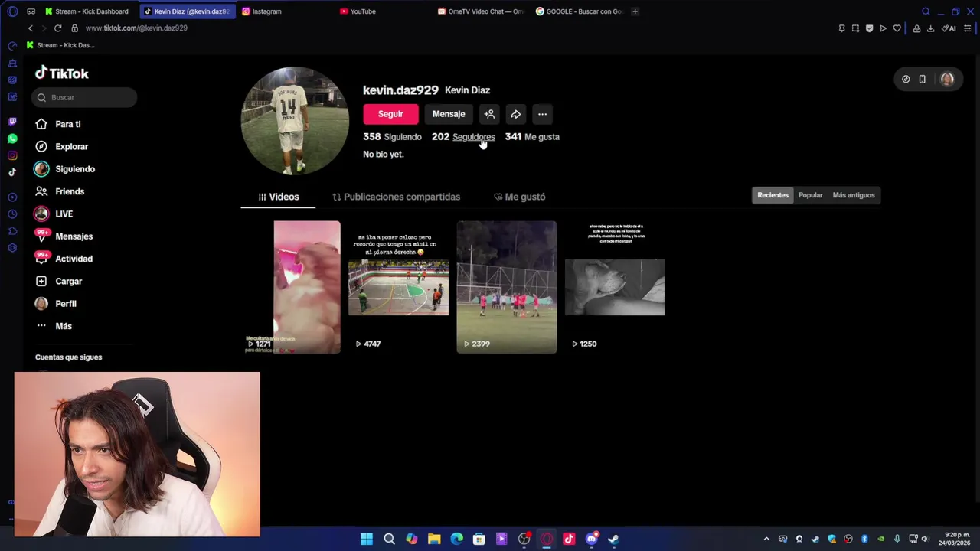Screen dimensions: 980x551
Task: Sort videos by Popular
Action: click(x=810, y=195)
